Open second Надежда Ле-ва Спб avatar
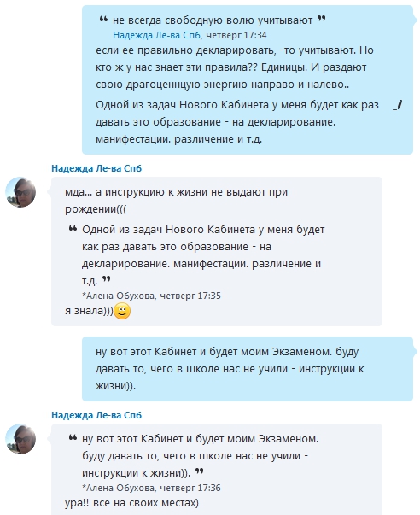 (20, 439)
